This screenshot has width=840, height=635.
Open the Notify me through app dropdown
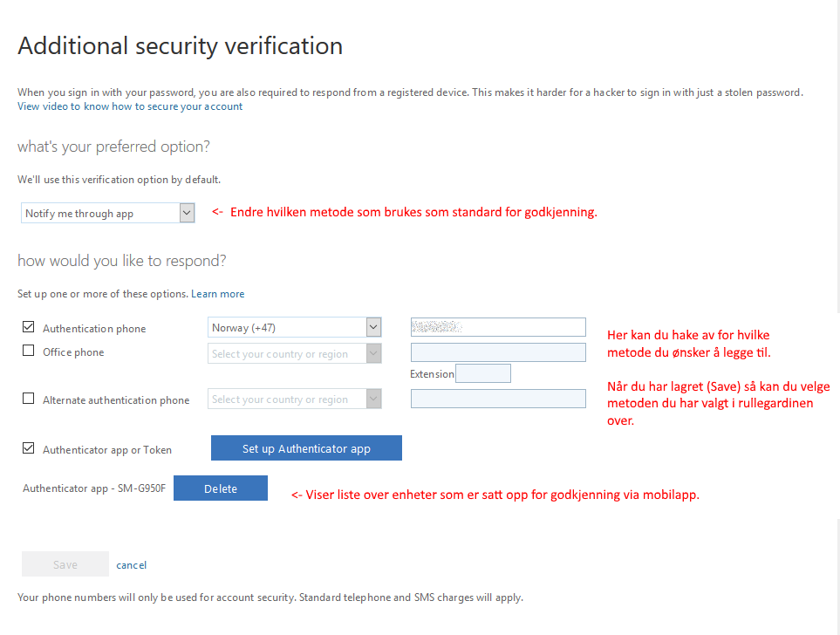[x=107, y=214]
